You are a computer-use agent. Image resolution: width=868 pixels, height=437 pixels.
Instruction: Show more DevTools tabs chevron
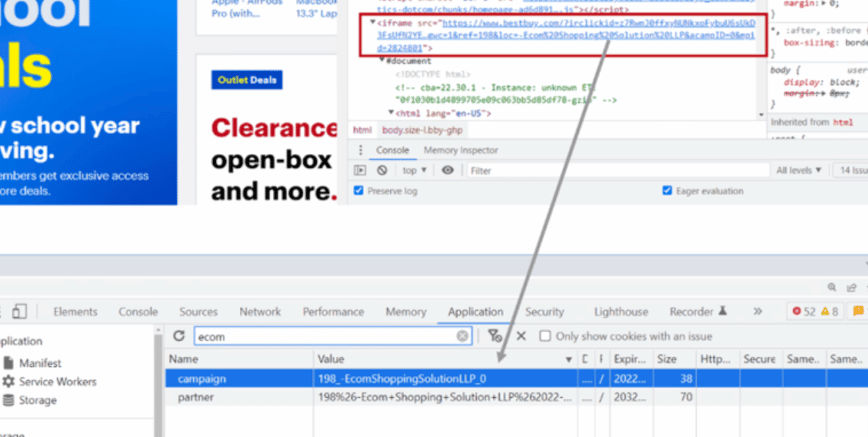pos(757,311)
